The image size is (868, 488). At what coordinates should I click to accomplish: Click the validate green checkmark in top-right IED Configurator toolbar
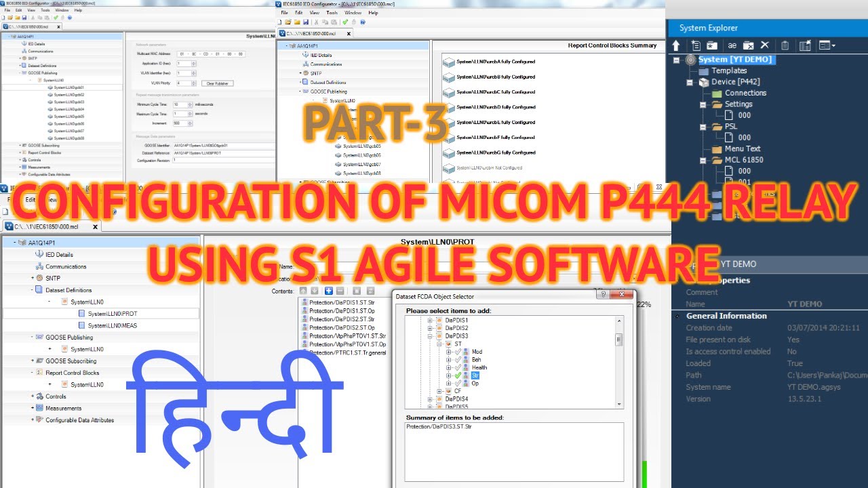(x=345, y=22)
